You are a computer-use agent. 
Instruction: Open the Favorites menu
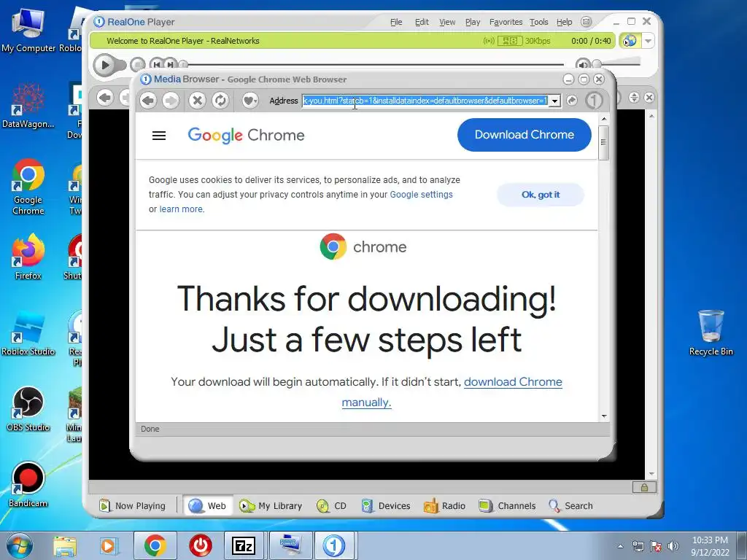(506, 22)
